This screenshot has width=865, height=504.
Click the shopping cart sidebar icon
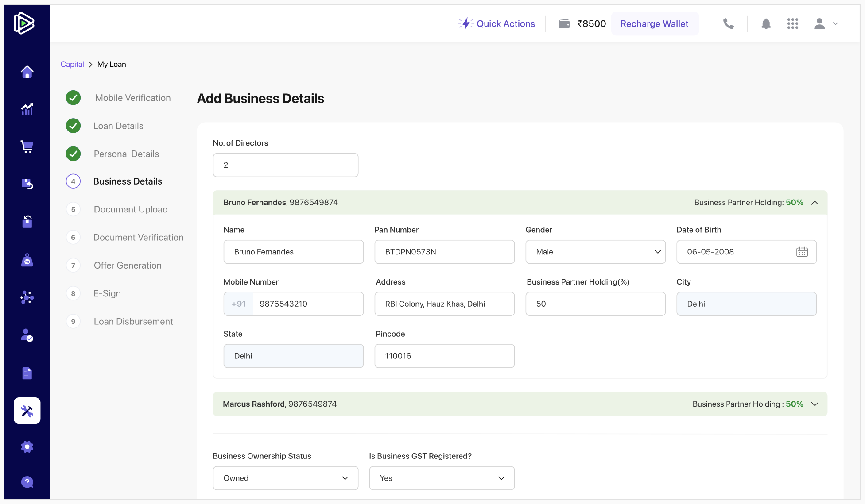click(27, 146)
